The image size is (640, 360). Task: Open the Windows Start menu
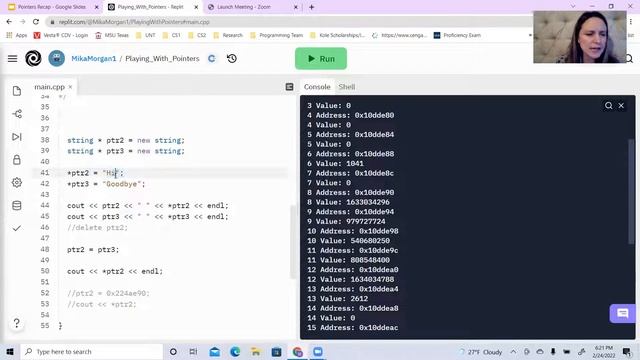pos(10,352)
